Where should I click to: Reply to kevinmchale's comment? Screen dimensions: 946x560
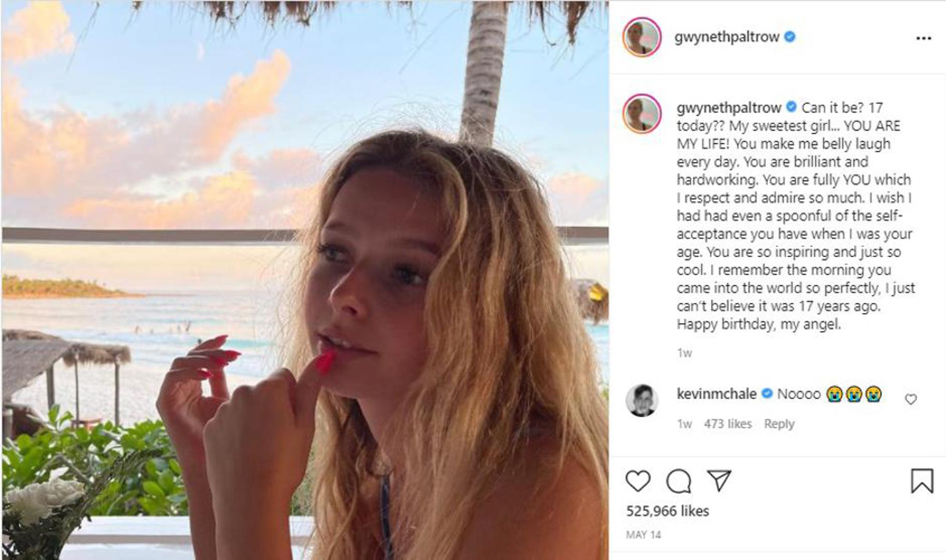click(x=779, y=424)
